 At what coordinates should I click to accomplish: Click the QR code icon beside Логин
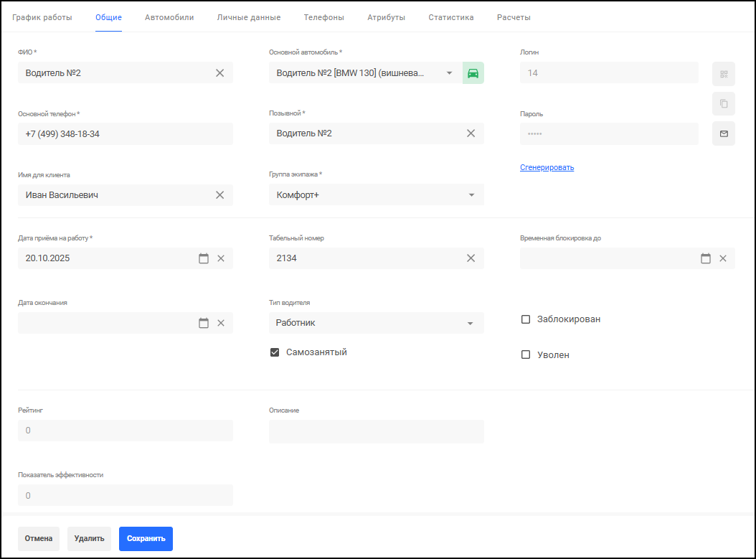(723, 74)
